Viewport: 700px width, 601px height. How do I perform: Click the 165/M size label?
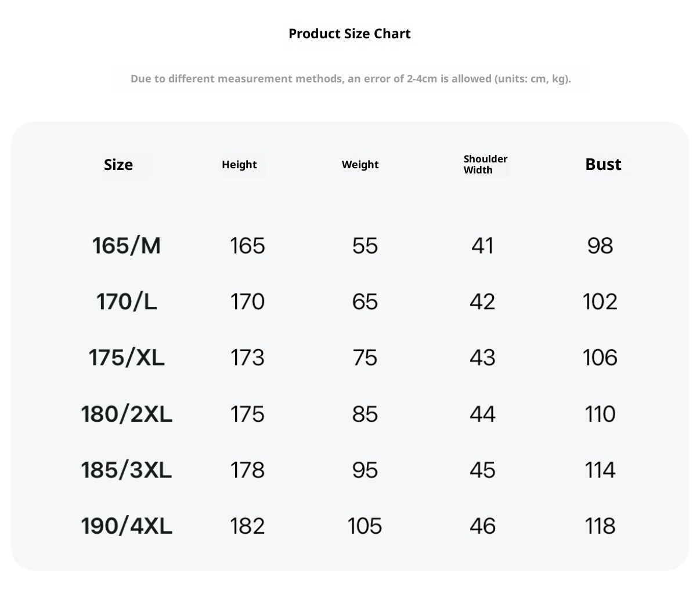(127, 246)
